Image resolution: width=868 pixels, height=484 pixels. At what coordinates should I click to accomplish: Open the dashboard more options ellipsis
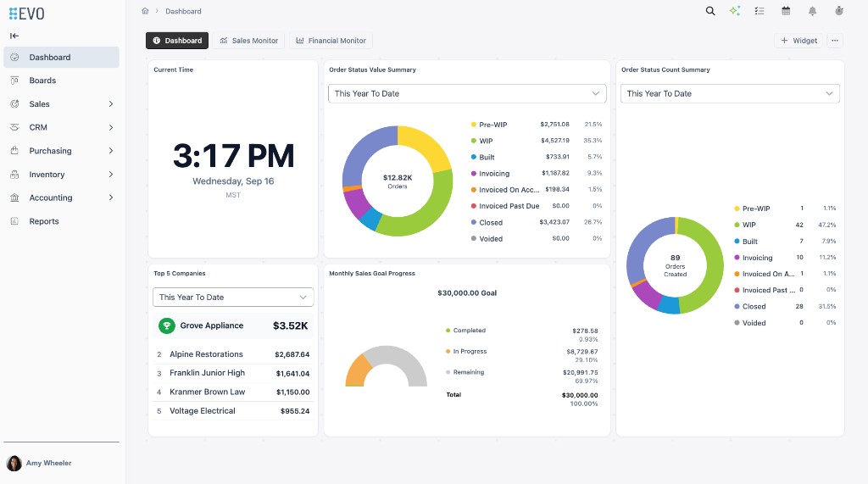coord(835,41)
